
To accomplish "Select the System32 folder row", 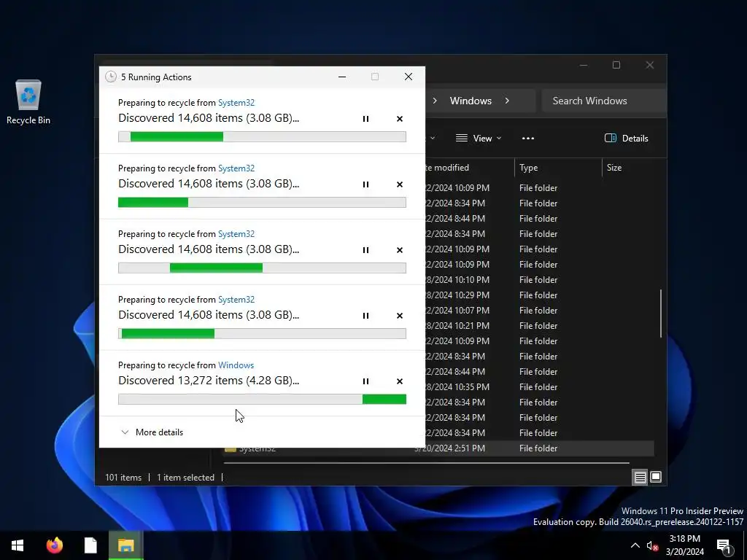I will point(438,448).
